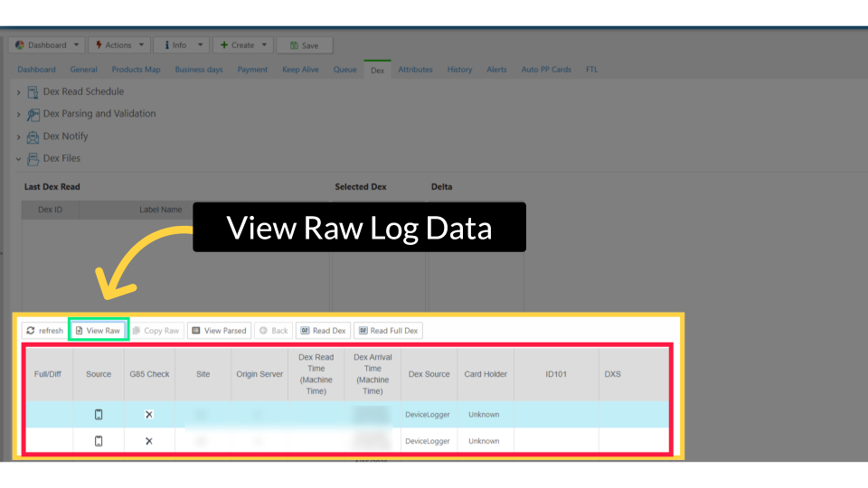Image resolution: width=868 pixels, height=488 pixels.
Task: Click the Read Dex button
Action: pyautogui.click(x=323, y=331)
